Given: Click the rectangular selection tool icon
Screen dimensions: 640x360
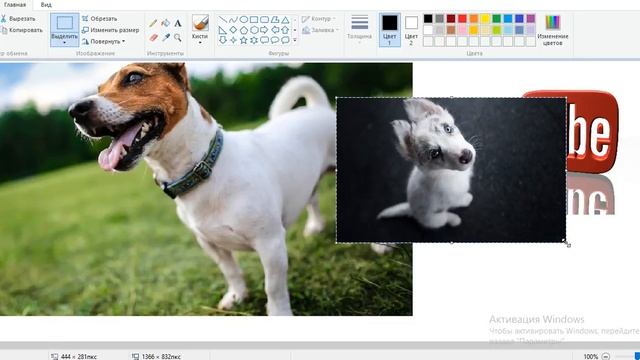Looking at the screenshot, I should (64, 23).
